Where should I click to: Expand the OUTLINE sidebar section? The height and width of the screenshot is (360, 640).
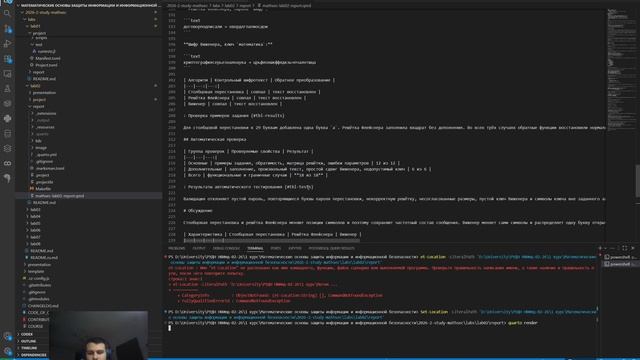pos(28,341)
